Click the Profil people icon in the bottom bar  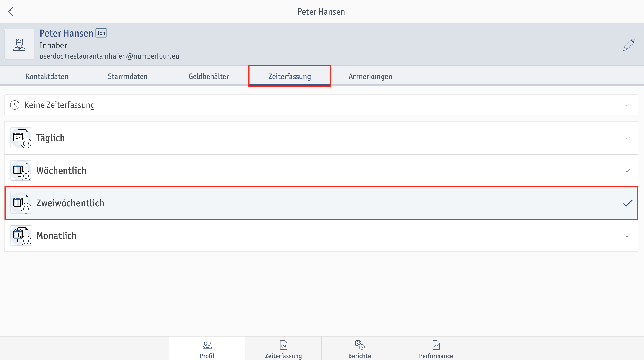[207, 345]
